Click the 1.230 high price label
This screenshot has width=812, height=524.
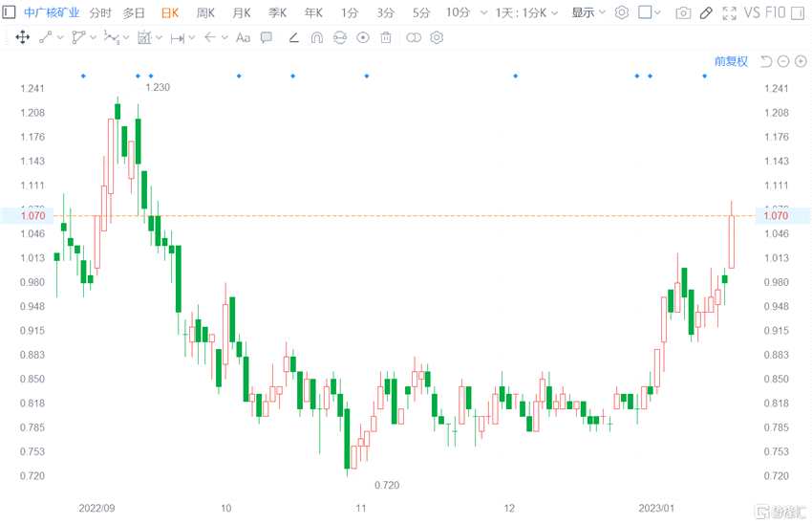(x=158, y=87)
